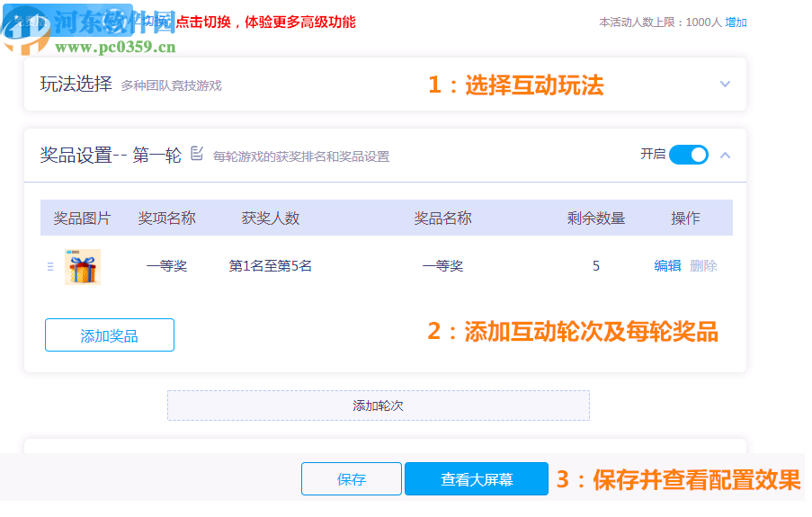The height and width of the screenshot is (517, 812).
Task: Select the 奖项名称 column header
Action: [168, 219]
